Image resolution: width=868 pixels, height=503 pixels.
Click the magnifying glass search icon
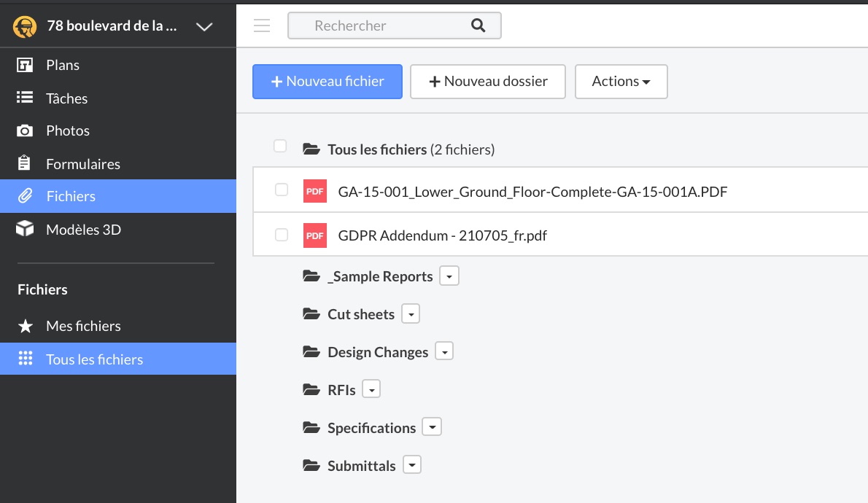[478, 26]
